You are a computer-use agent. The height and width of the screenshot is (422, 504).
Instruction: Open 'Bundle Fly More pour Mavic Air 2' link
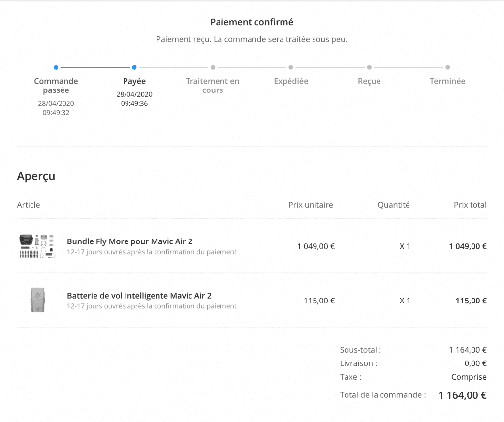click(x=129, y=241)
